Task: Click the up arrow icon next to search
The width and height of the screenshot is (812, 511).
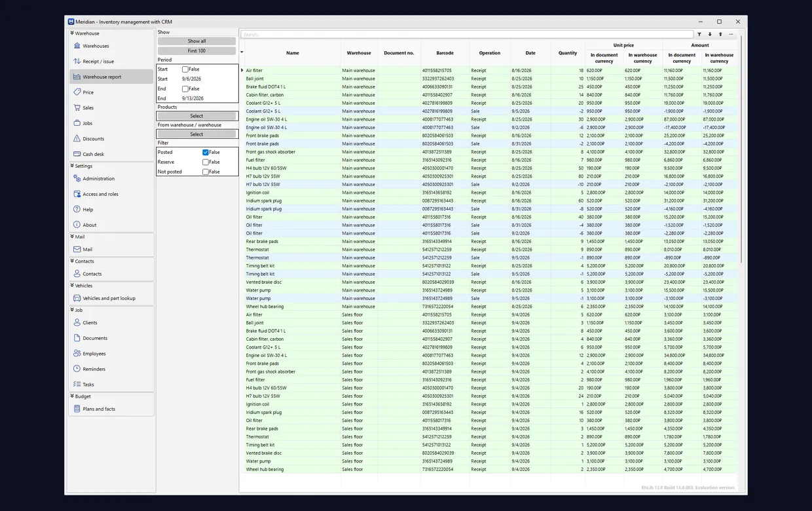Action: click(x=720, y=34)
